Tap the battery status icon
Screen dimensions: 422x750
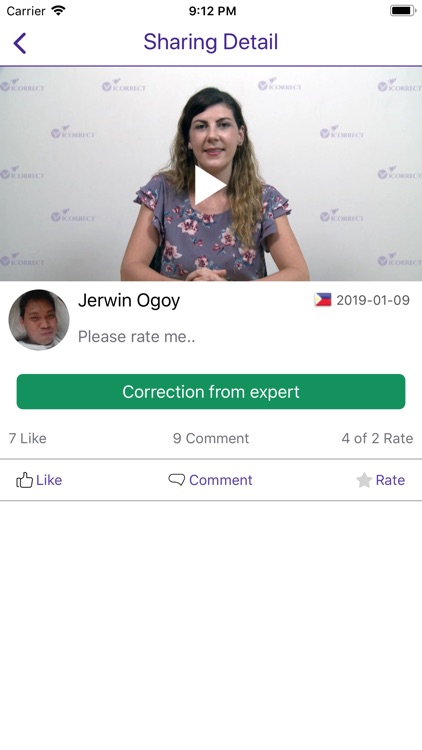click(403, 11)
